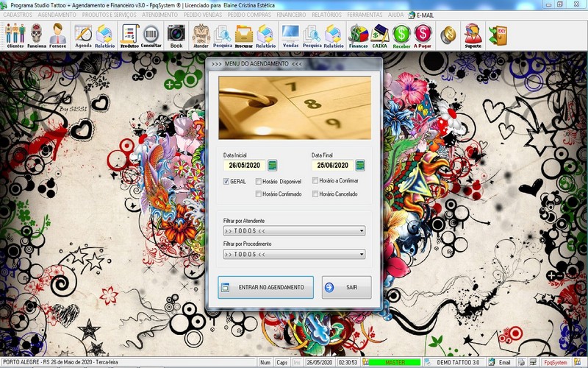This screenshot has width=588, height=368.
Task: Click the green Receber dollar icon
Action: point(401,35)
